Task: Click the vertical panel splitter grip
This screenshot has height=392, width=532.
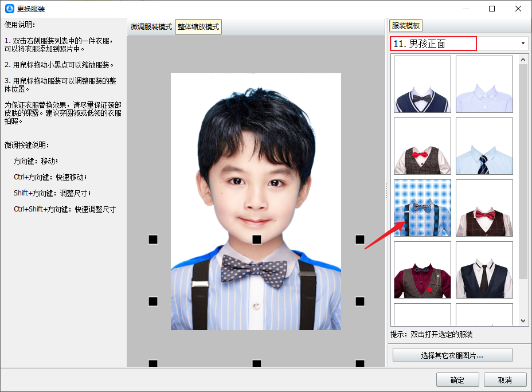Action: (386, 191)
